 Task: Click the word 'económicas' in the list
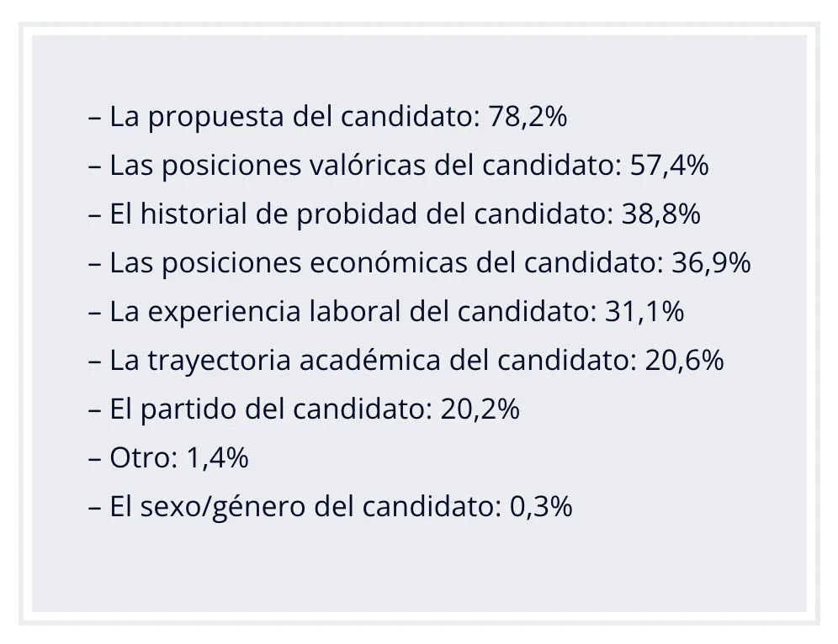click(x=389, y=262)
